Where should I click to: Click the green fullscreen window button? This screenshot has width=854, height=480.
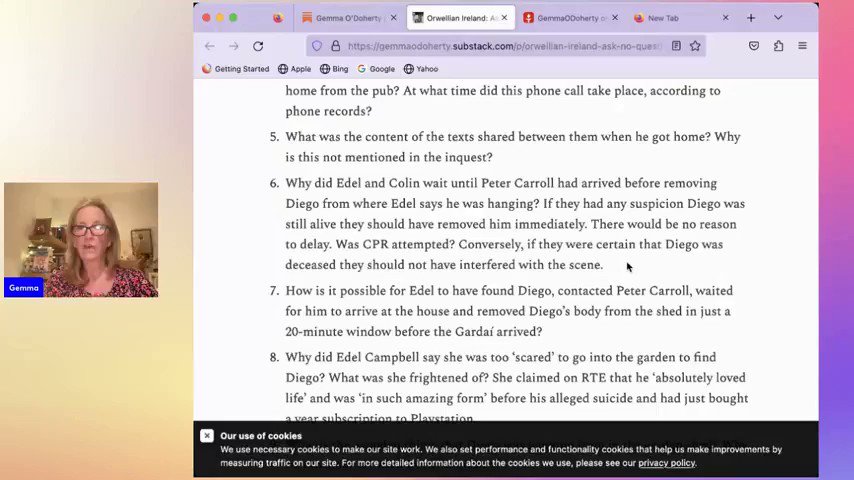point(233,17)
